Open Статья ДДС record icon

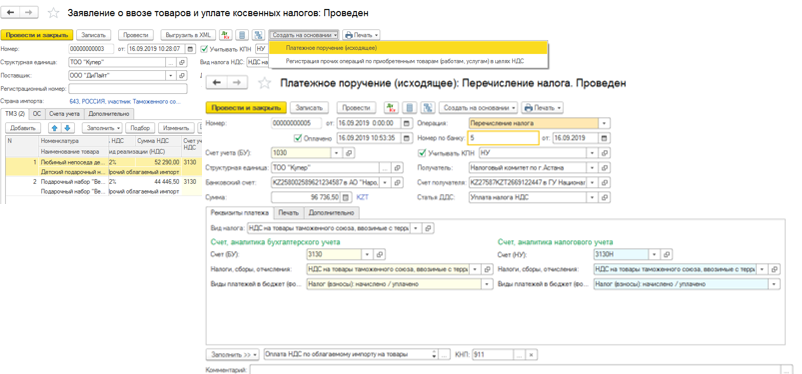(605, 197)
